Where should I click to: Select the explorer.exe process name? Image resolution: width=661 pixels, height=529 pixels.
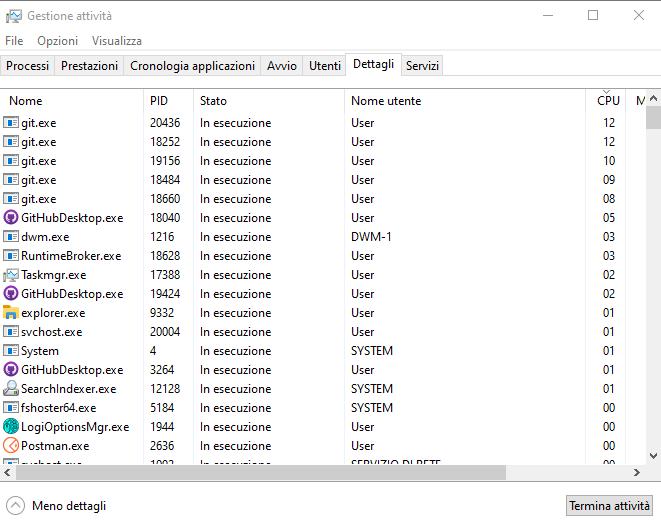point(53,313)
